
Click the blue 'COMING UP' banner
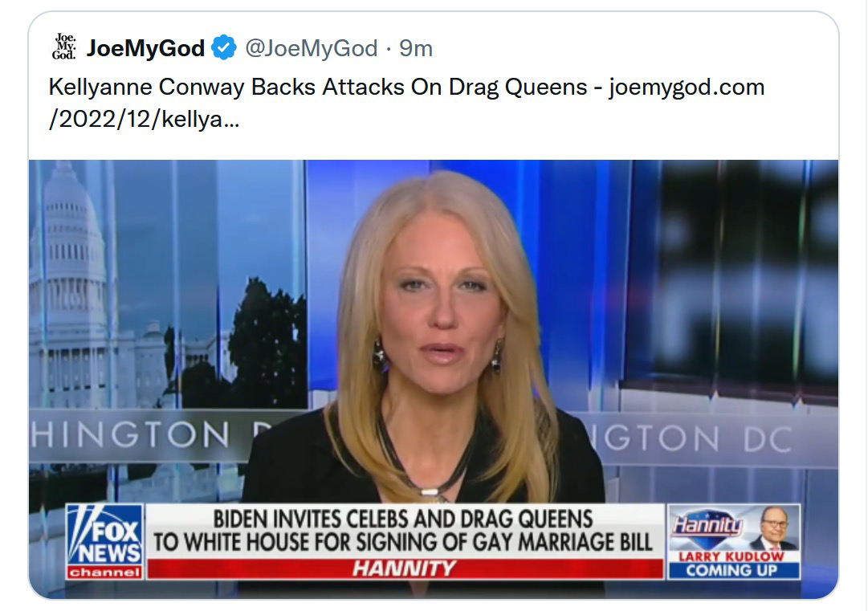click(732, 571)
